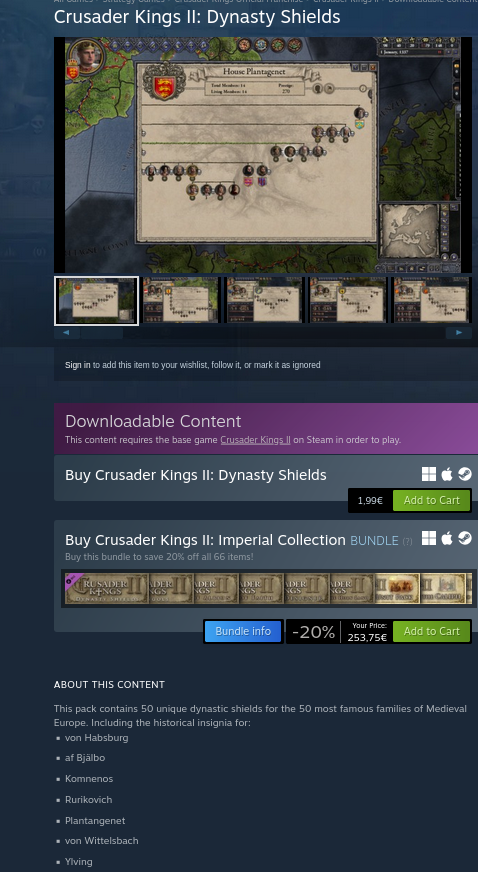Click the Apple icon in Imperial Collection bundle

(447, 538)
